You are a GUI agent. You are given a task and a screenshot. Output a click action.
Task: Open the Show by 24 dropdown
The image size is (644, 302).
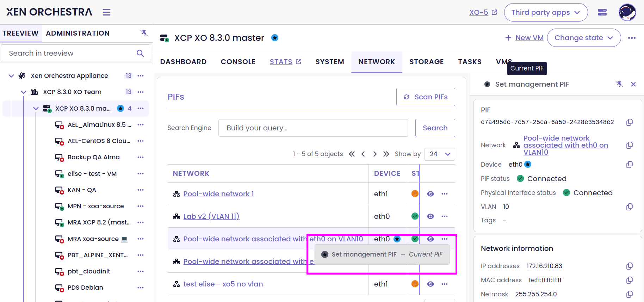440,154
